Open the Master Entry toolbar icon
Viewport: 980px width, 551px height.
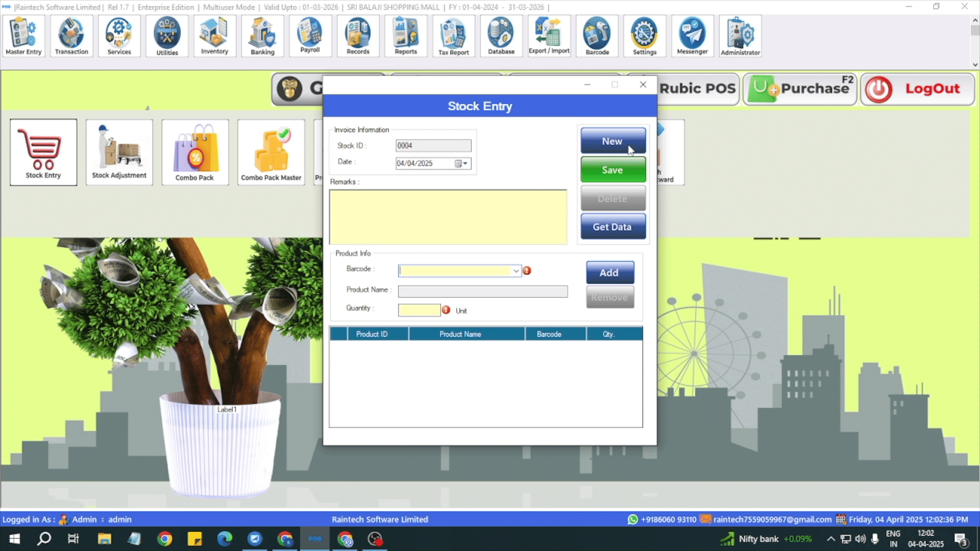pyautogui.click(x=23, y=36)
